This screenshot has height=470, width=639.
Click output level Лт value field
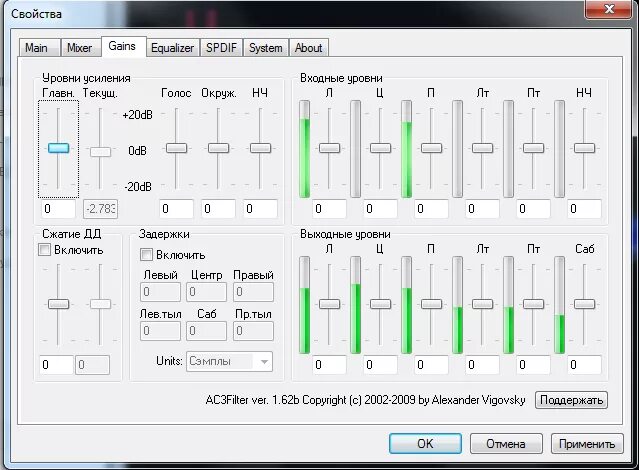tap(483, 365)
